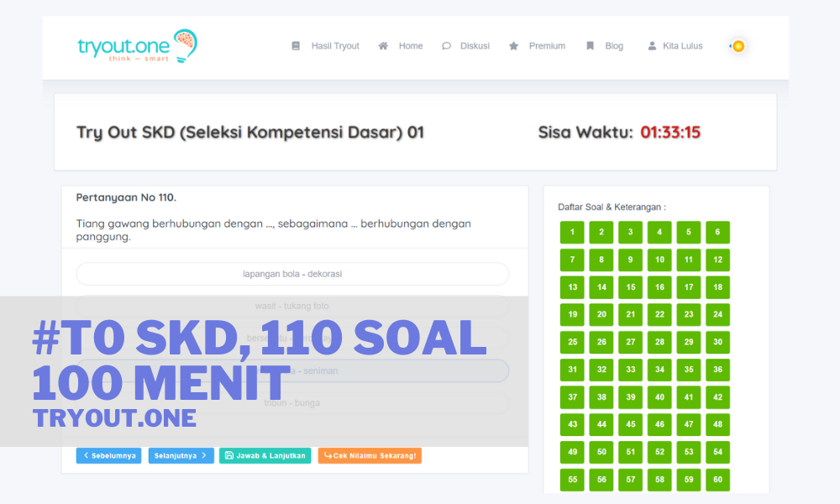Click the Jawab & Lanjutkan button
Image resolution: width=840 pixels, height=504 pixels.
pos(265,455)
